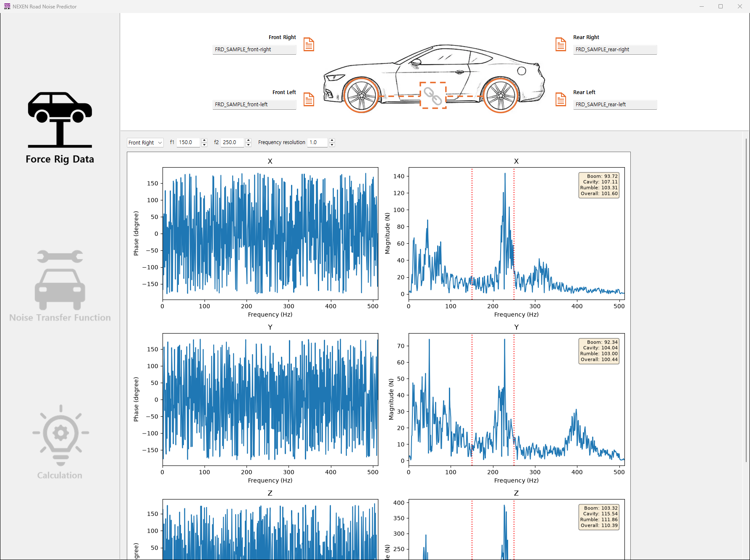Decrease f2 value with down arrow
This screenshot has width=750, height=560.
(x=248, y=145)
